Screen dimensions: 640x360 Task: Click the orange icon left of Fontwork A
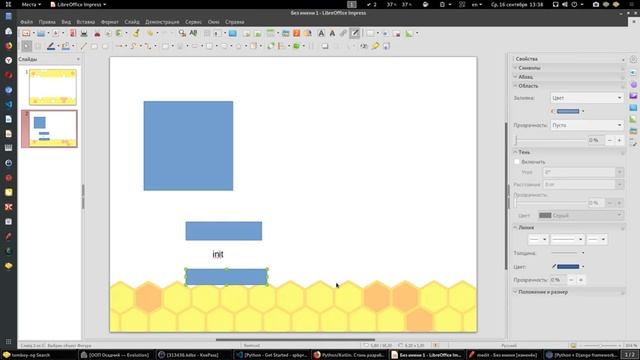(x=296, y=33)
